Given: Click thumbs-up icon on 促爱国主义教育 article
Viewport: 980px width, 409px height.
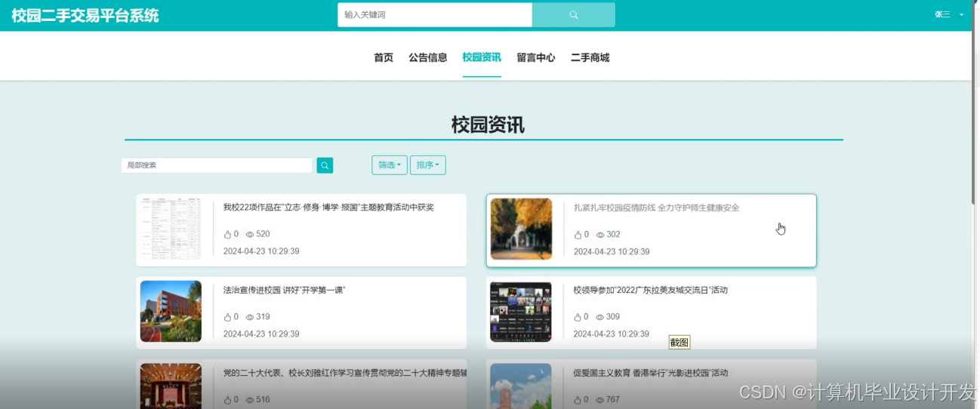Looking at the screenshot, I should point(578,399).
